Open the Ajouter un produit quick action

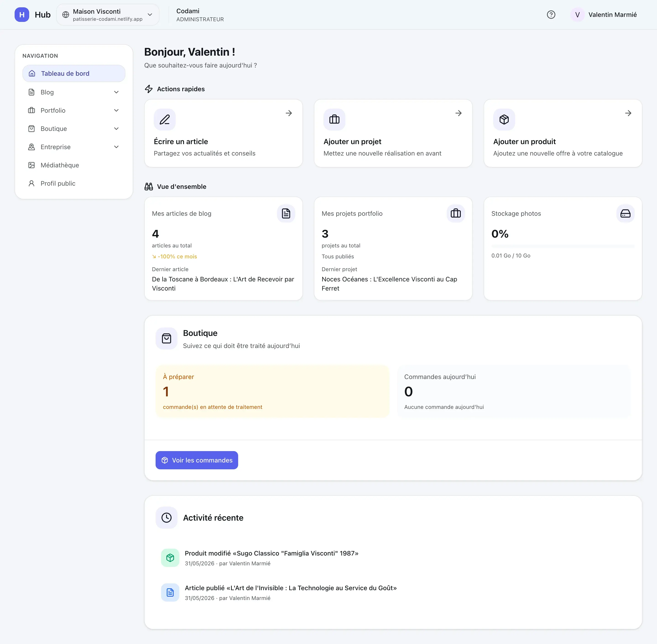pyautogui.click(x=563, y=133)
